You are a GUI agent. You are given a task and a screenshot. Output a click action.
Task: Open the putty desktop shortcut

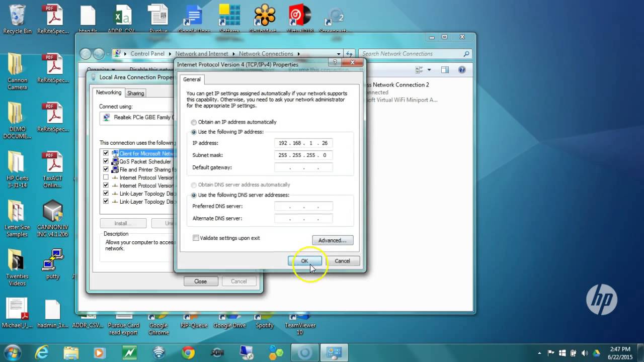point(53,264)
